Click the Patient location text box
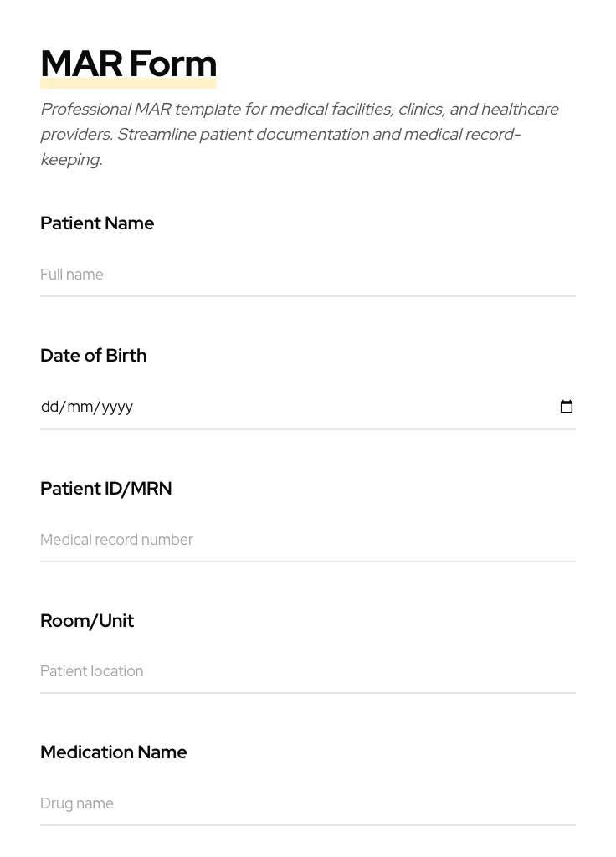The height and width of the screenshot is (857, 616). [307, 671]
